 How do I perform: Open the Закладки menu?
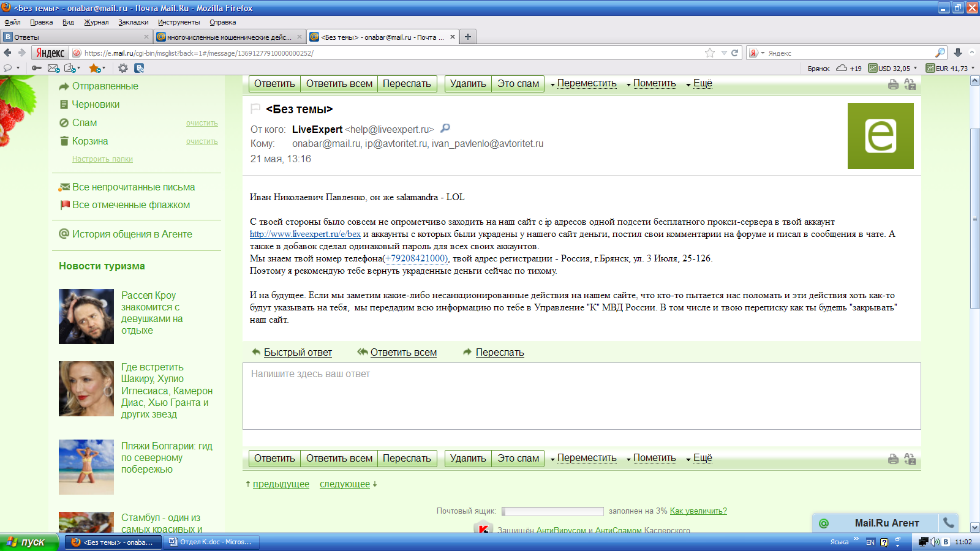[134, 22]
